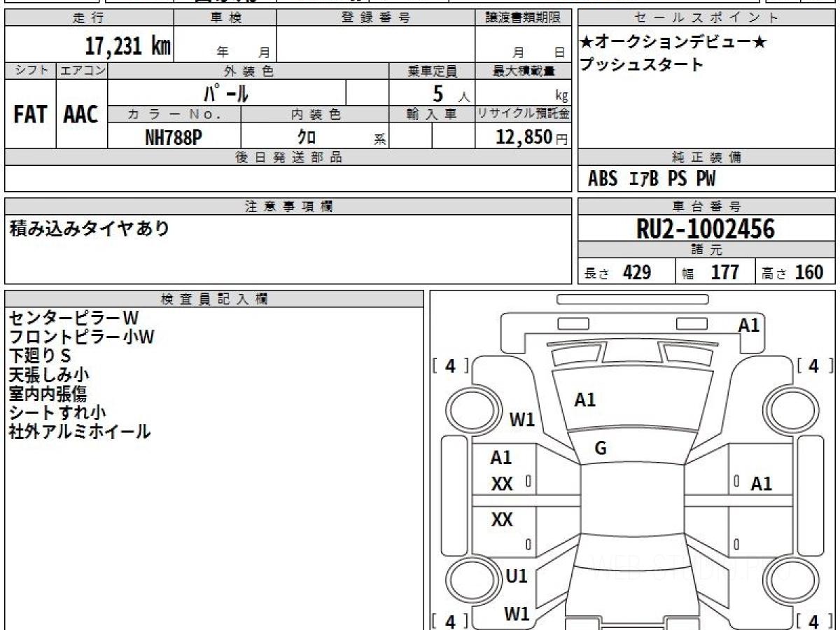Click the 検査員記入欄 section header
Screen dimensions: 840x630
[214, 299]
